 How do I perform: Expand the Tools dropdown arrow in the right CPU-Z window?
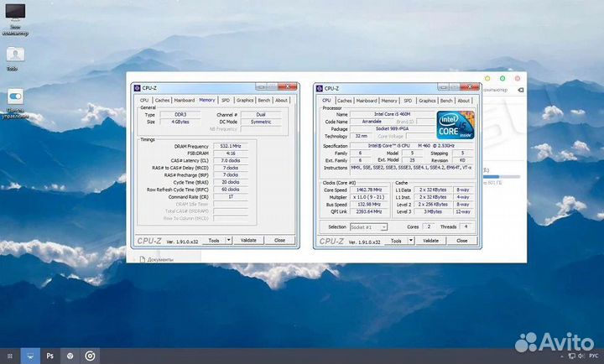411,241
